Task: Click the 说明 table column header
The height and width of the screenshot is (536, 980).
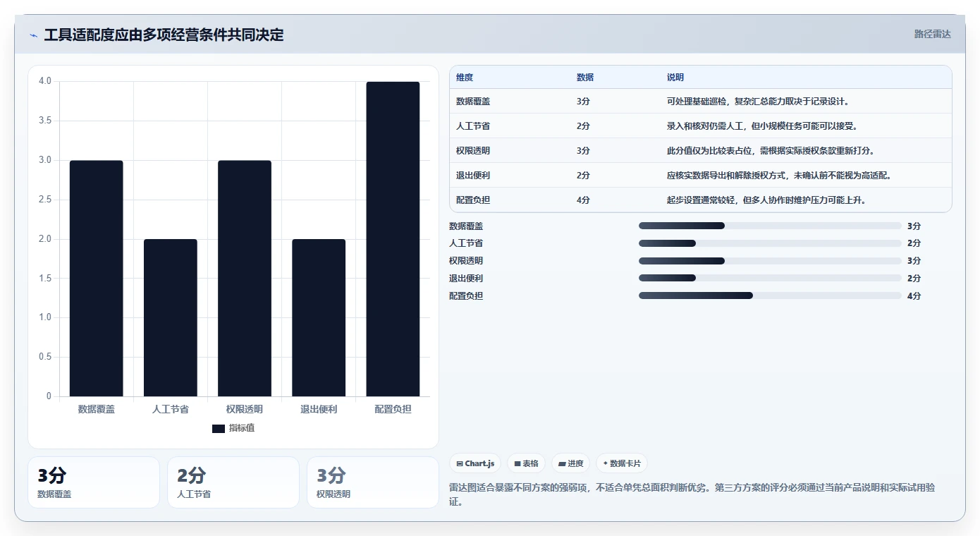Action: coord(675,78)
